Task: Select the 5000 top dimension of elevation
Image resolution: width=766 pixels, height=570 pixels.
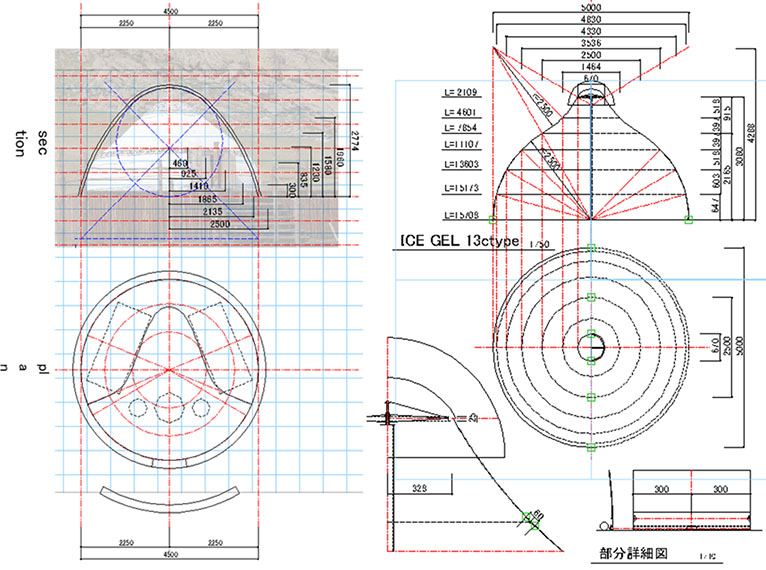Action: tap(592, 6)
